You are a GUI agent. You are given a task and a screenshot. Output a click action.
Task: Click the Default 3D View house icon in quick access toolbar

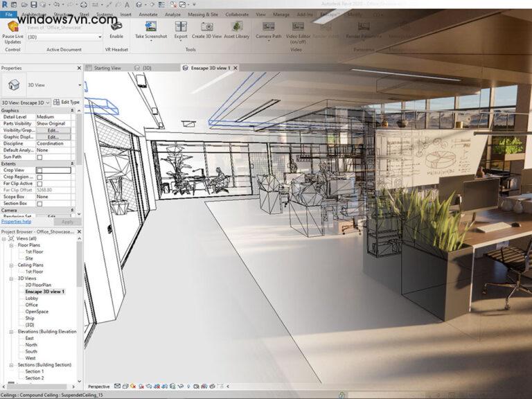(139, 5)
